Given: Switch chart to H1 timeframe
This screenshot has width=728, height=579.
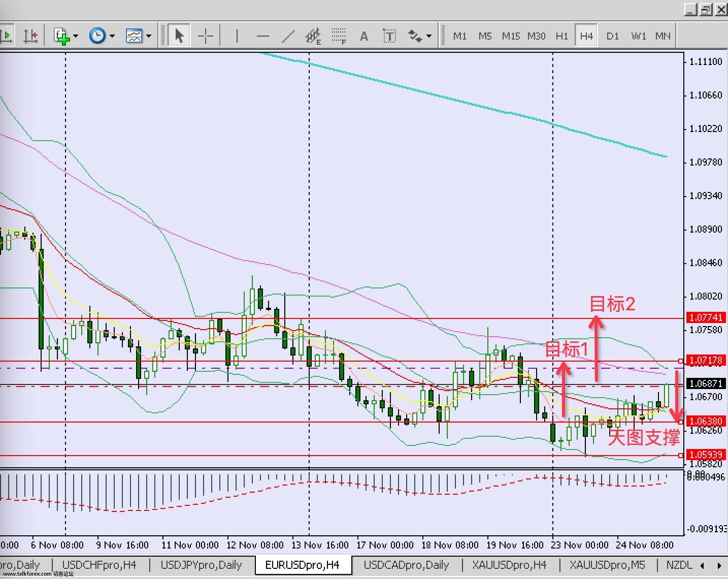Looking at the screenshot, I should coord(561,36).
